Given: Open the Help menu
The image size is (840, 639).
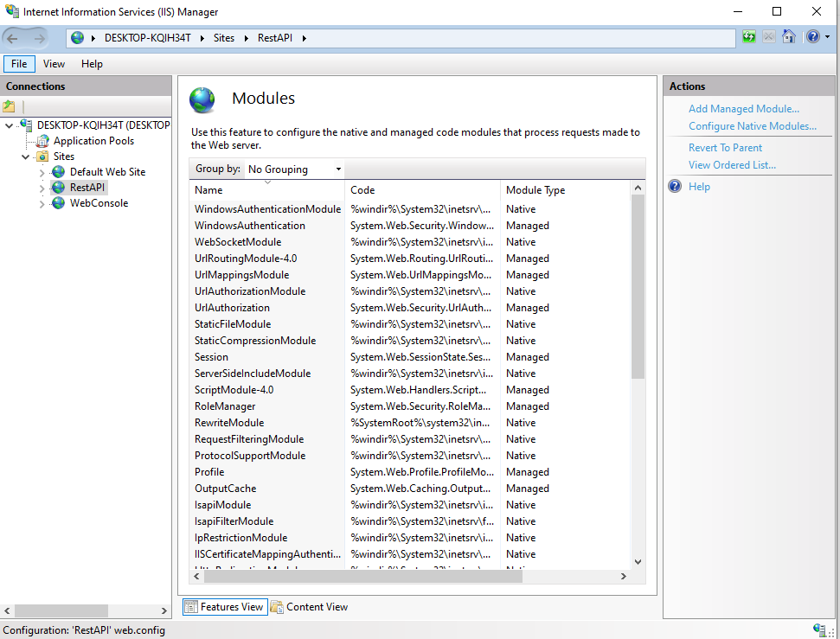Looking at the screenshot, I should tap(93, 64).
